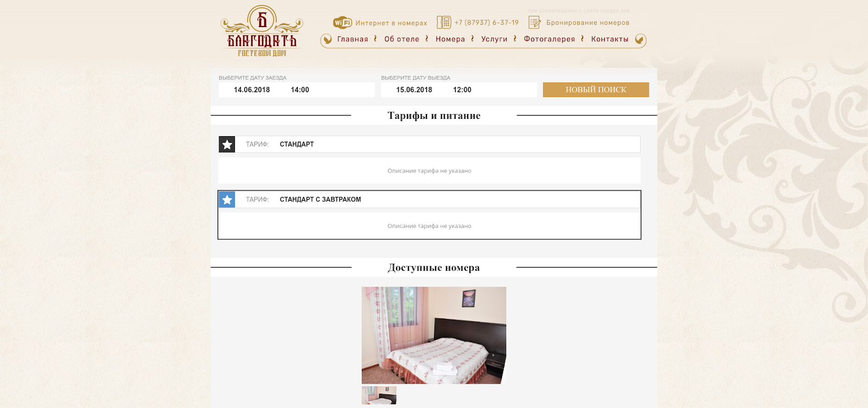The width and height of the screenshot is (868, 408).
Task: Open the Фотогалерея page
Action: tap(549, 39)
